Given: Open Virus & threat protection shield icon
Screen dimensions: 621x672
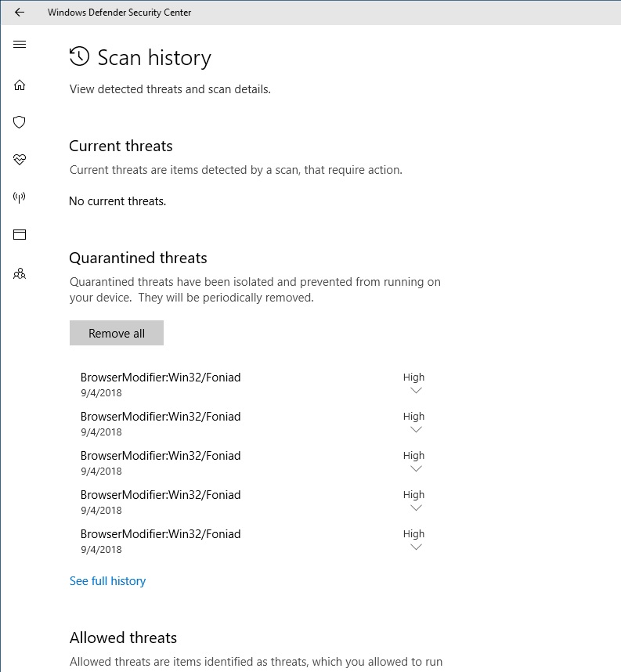Looking at the screenshot, I should 20,122.
